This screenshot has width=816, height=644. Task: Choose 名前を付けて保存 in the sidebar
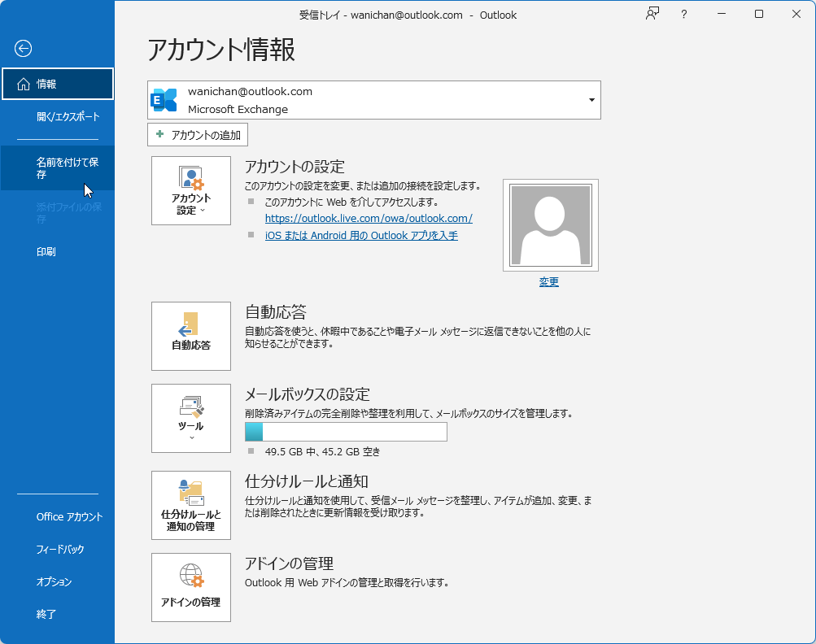57,168
